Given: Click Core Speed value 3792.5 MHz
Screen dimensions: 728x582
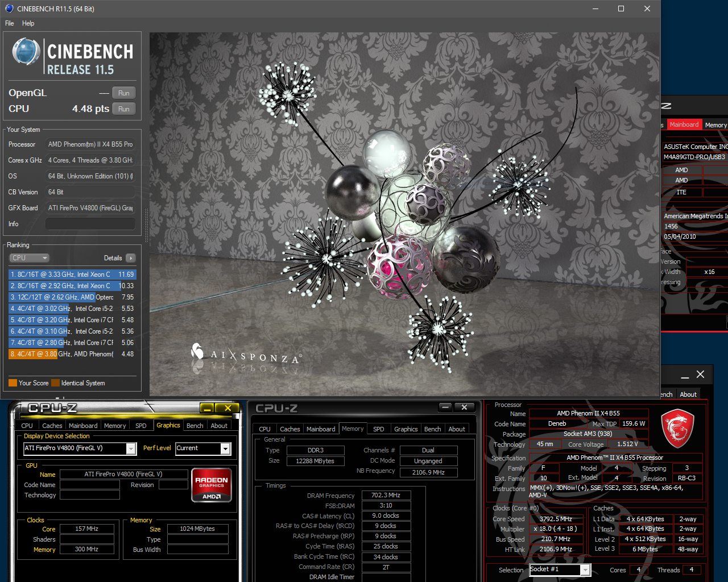Looking at the screenshot, I should tap(556, 519).
